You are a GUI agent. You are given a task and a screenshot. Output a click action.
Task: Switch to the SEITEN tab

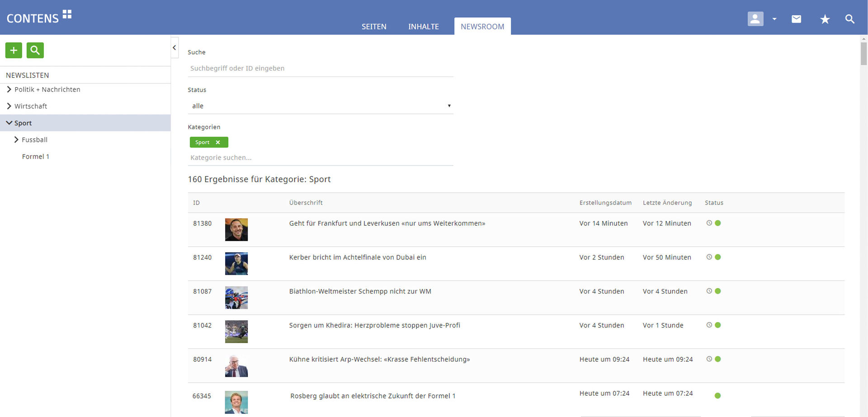pyautogui.click(x=373, y=27)
